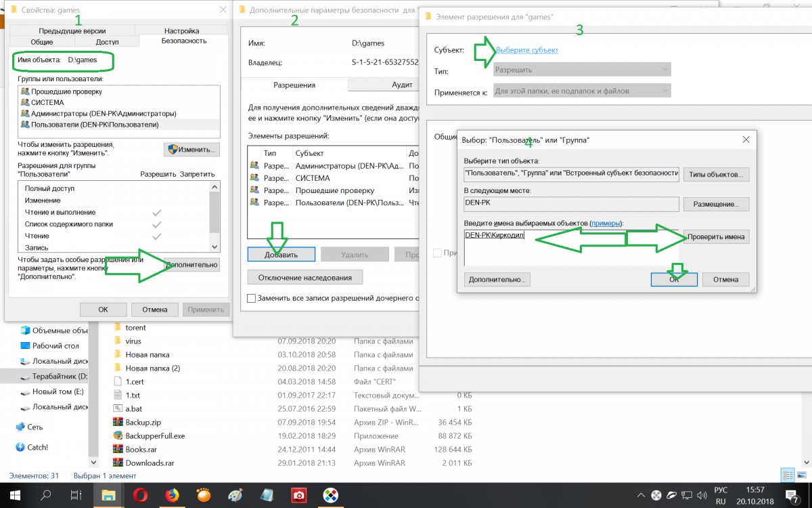The height and width of the screenshot is (508, 812).
Task: Select СИСТЕМА in groups list
Action: (x=119, y=102)
